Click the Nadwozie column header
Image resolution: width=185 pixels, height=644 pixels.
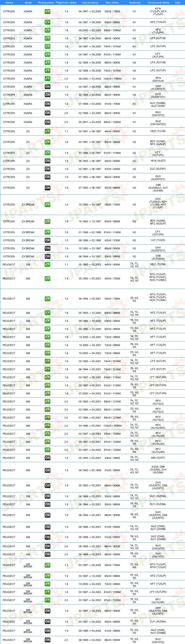tap(135, 3)
